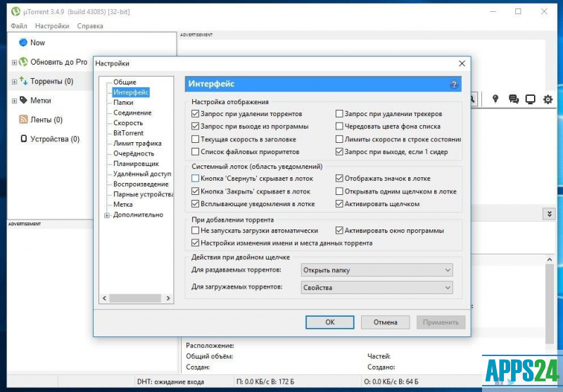
Task: Enable 'Открывать одним щелчком в лотке'
Action: (339, 191)
